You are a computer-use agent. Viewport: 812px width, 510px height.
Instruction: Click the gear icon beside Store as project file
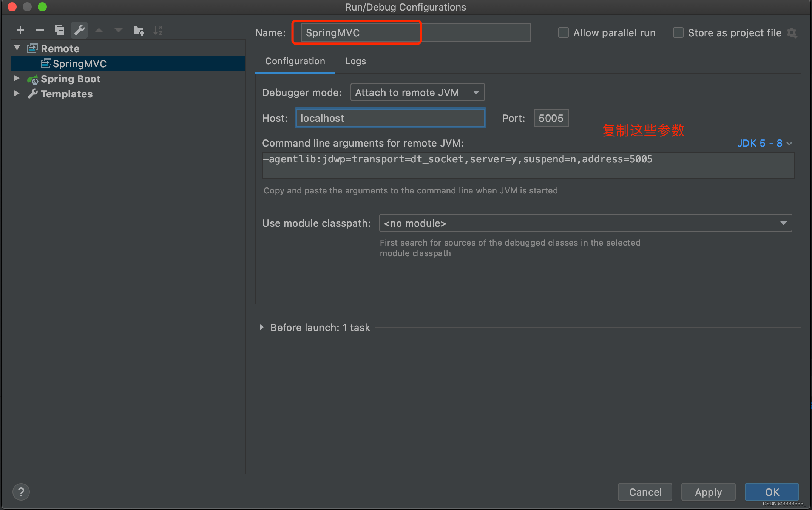click(x=792, y=33)
